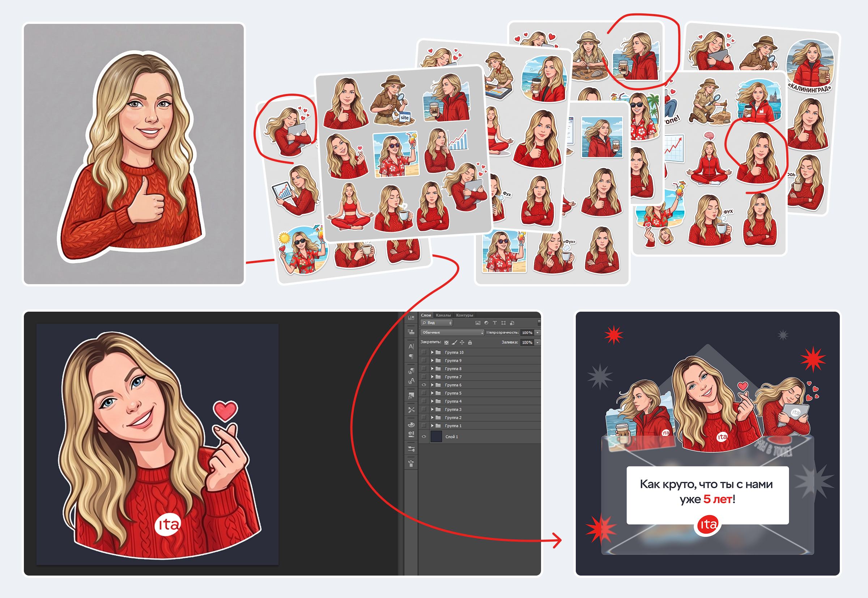Click the 'Как круто' greeting card text
868x598 pixels.
[706, 492]
